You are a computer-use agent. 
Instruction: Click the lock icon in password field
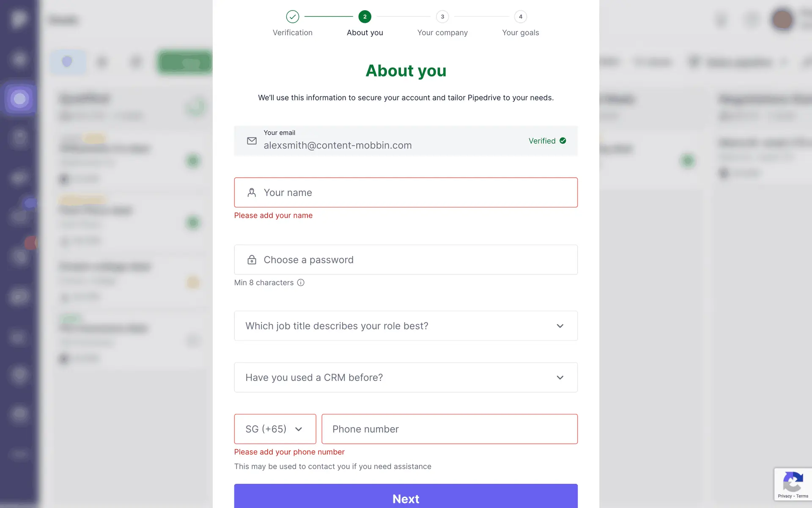click(x=252, y=260)
